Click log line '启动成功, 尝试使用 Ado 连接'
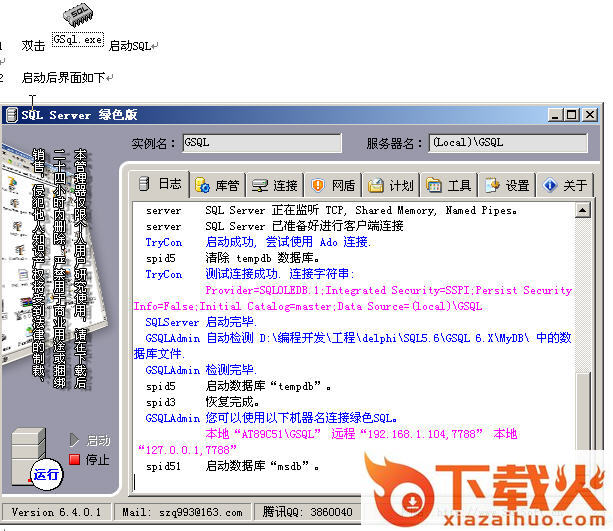613x531 pixels. (288, 242)
